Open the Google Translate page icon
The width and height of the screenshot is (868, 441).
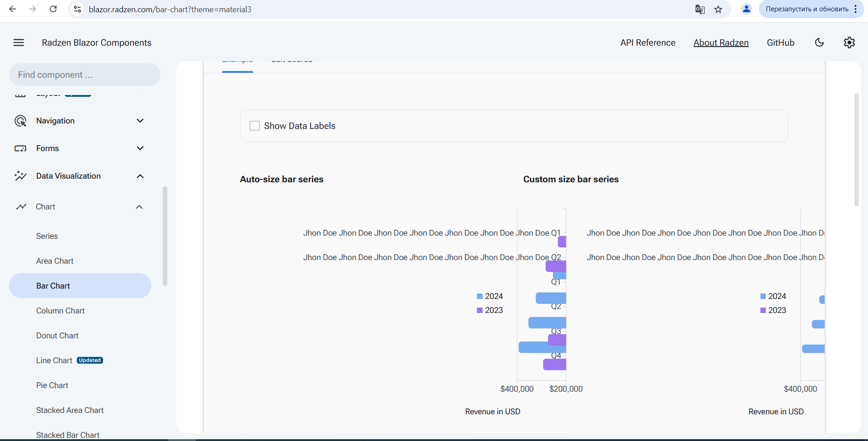pyautogui.click(x=700, y=9)
